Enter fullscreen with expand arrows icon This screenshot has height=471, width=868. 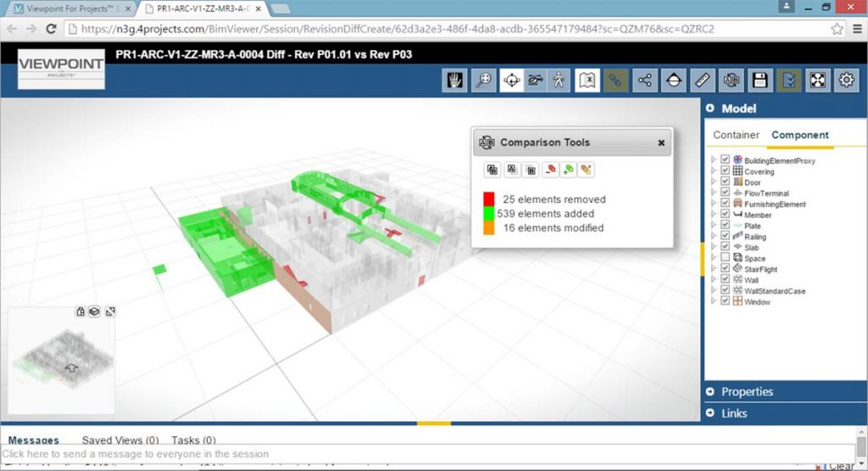click(x=818, y=80)
